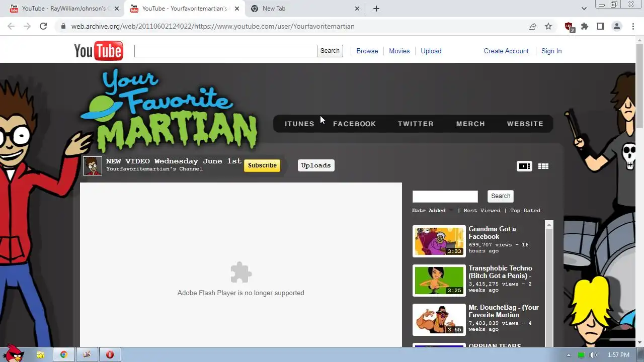
Task: Open the folder icon in taskbar
Action: pos(41,355)
